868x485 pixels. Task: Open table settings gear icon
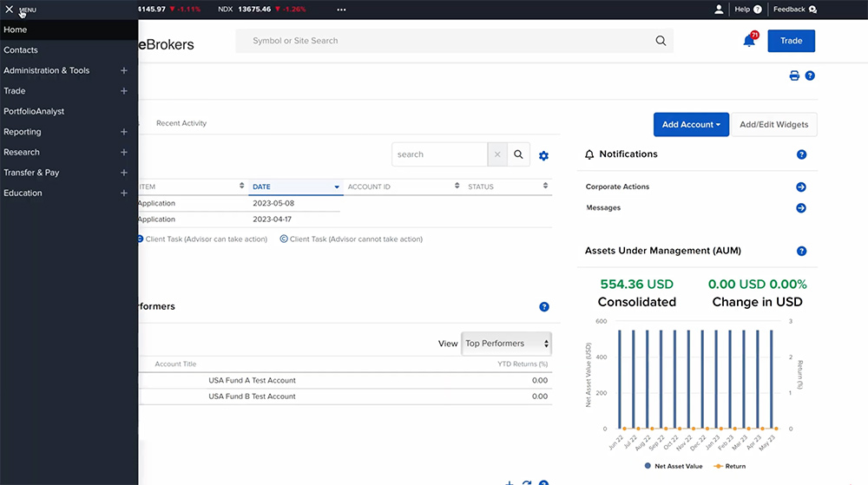click(x=543, y=155)
